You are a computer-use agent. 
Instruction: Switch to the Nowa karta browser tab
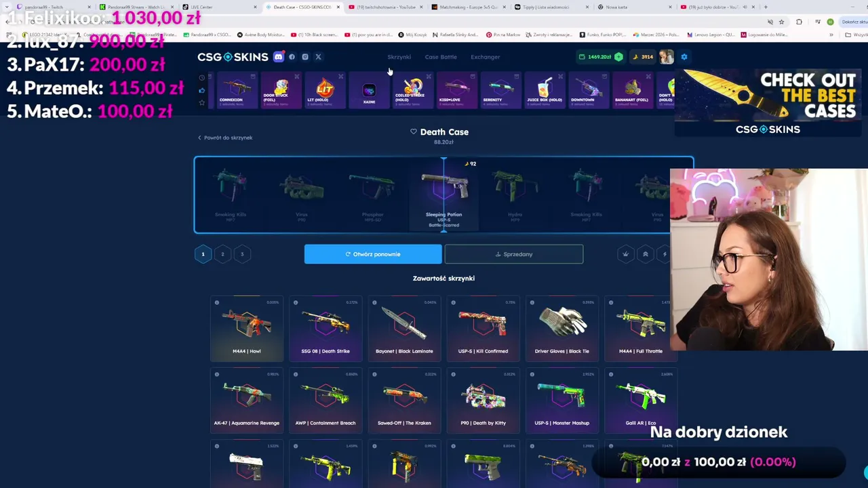[x=635, y=7]
